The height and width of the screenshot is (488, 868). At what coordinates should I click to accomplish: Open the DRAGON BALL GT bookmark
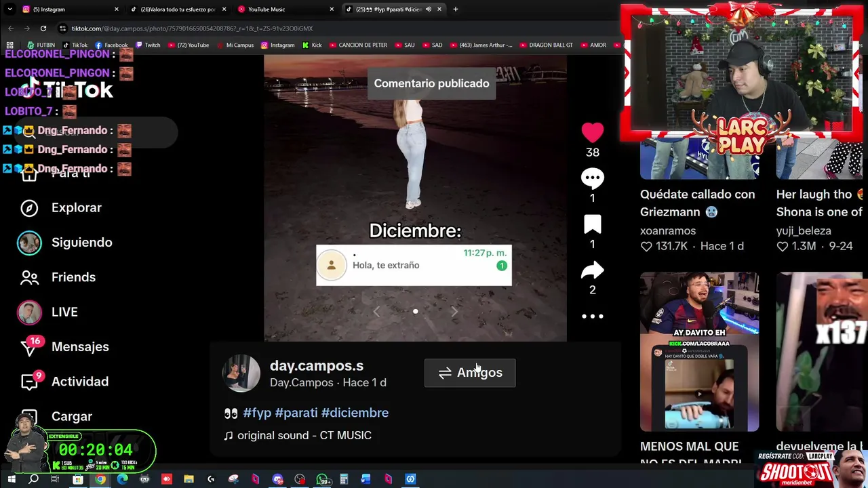pyautogui.click(x=546, y=45)
